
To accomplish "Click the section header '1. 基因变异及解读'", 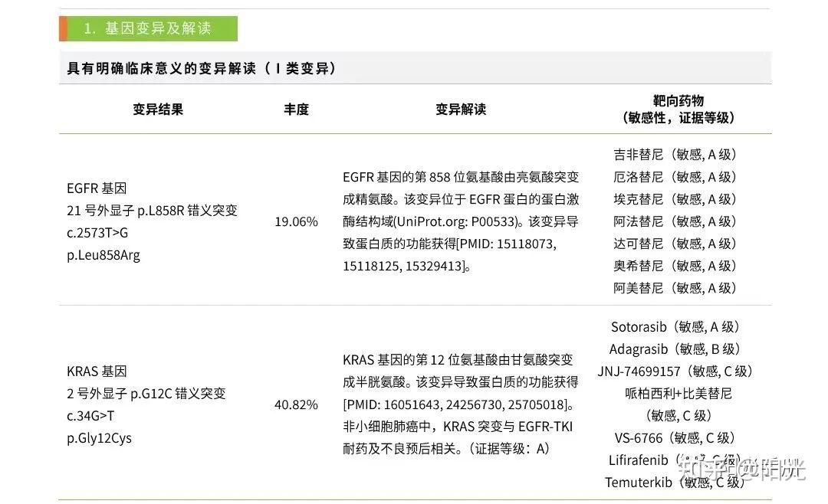I will point(147,28).
